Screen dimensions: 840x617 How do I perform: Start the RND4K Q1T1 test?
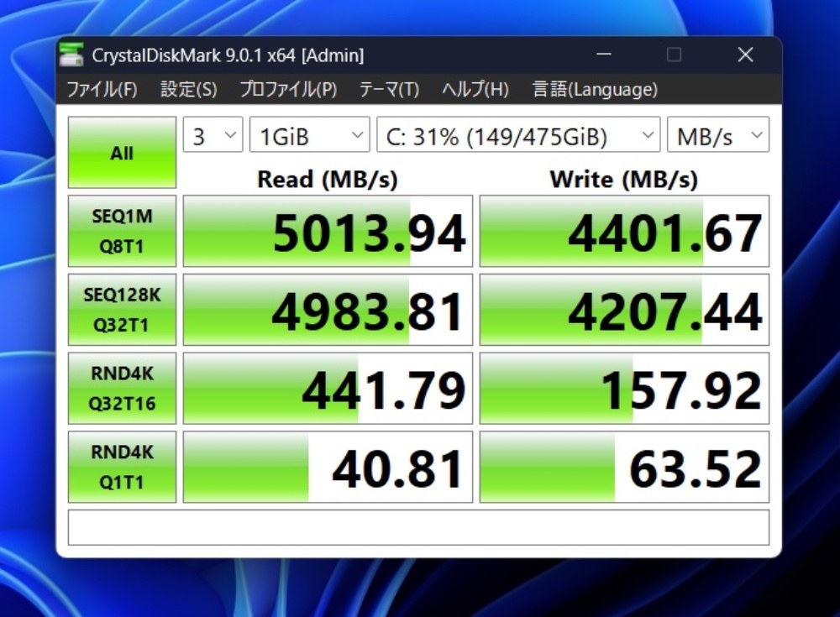click(x=122, y=467)
